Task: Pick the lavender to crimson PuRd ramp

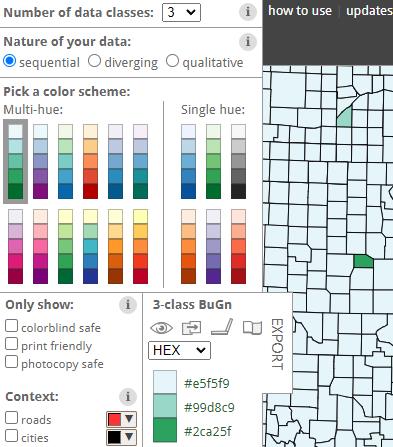Action: point(15,247)
